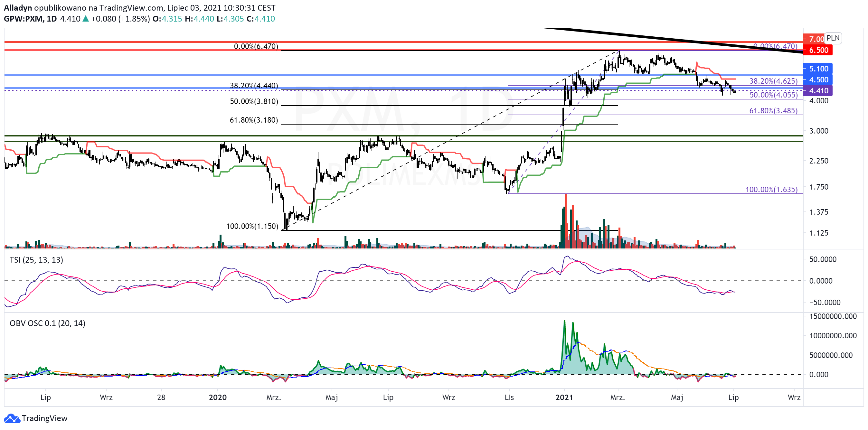Click the 2020 label on time axis
This screenshot has height=430, width=868.
218,397
